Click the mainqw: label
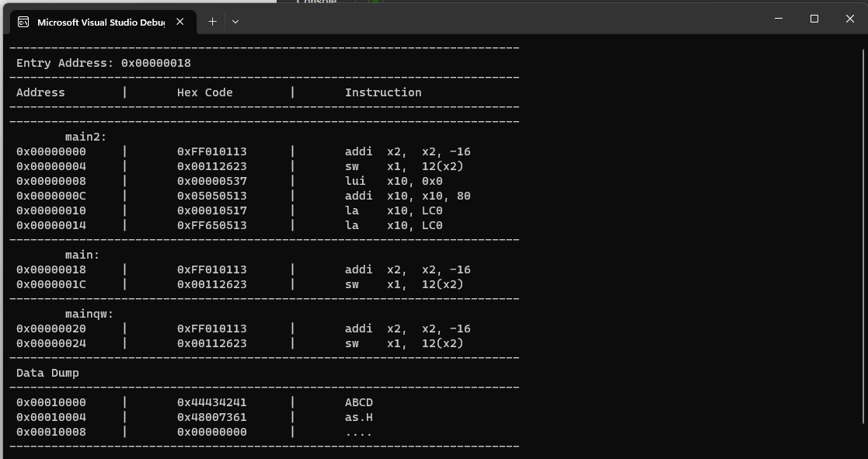868x459 pixels. [x=89, y=314]
